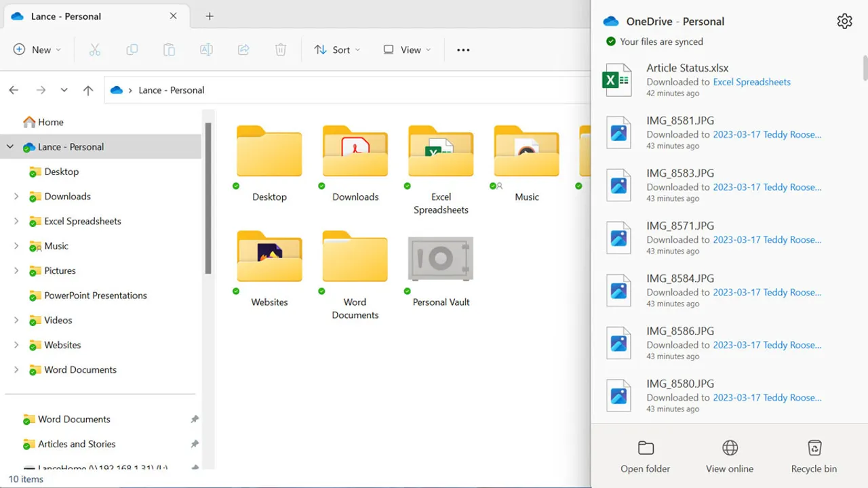Click the Up arrow navigation button
This screenshot has width=868, height=488.
pyautogui.click(x=88, y=90)
